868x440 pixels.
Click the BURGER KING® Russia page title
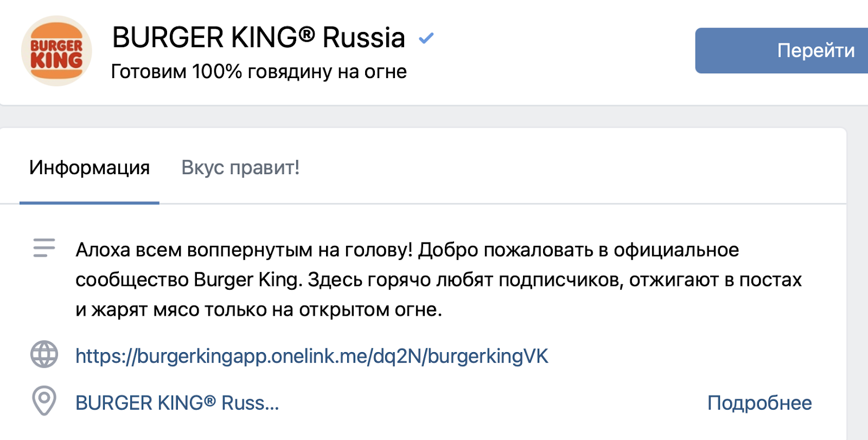(258, 37)
